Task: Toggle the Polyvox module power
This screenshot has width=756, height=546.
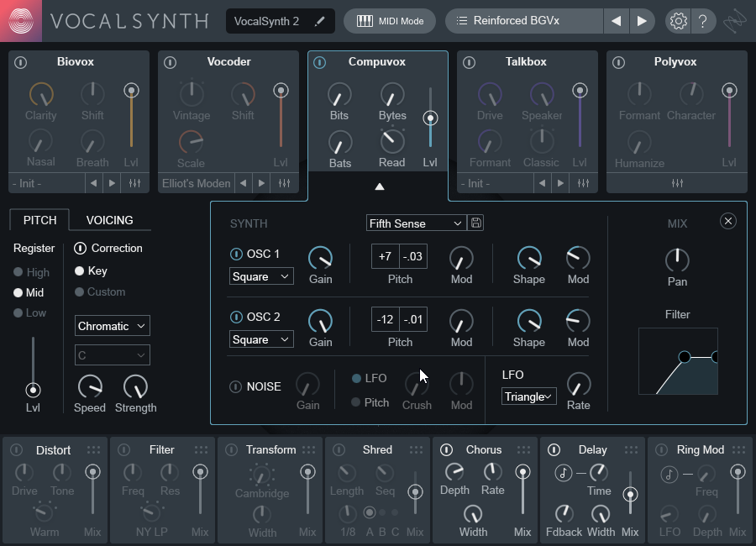Action: [x=618, y=62]
